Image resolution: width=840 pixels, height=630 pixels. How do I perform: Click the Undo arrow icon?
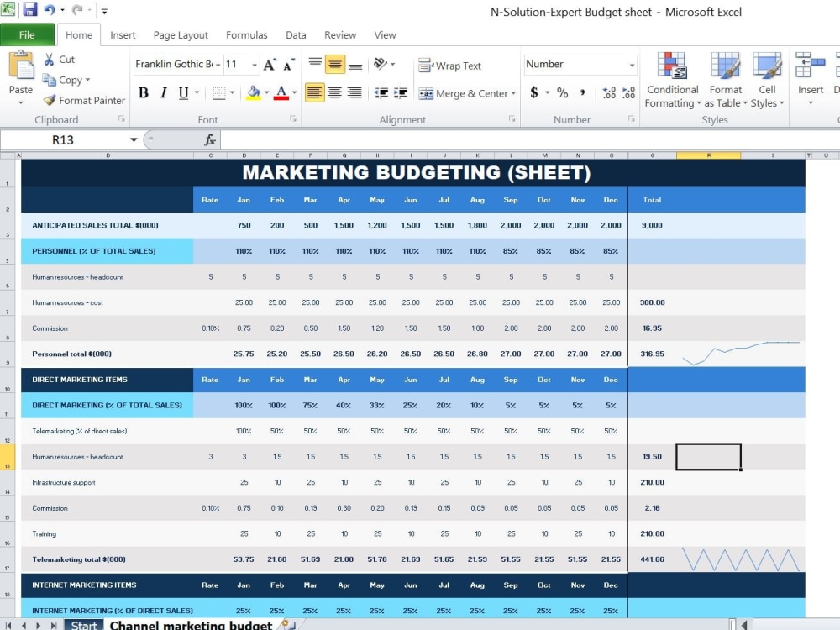pyautogui.click(x=50, y=9)
